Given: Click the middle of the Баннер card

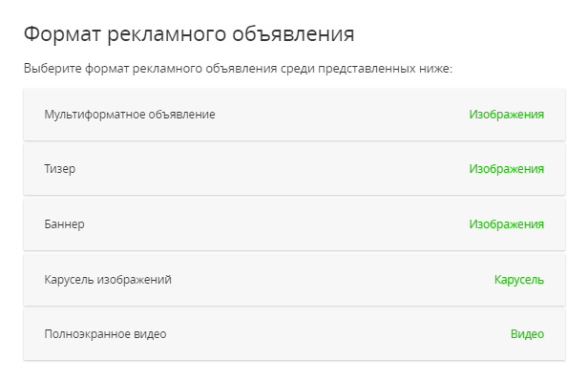Looking at the screenshot, I should tap(294, 224).
